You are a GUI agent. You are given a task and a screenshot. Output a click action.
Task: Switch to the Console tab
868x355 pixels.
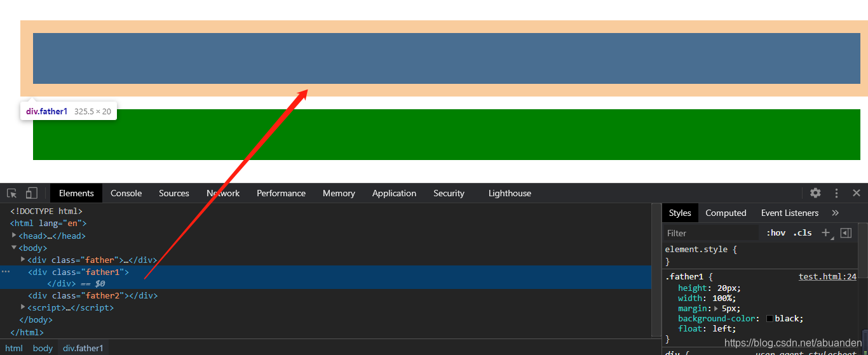click(126, 193)
